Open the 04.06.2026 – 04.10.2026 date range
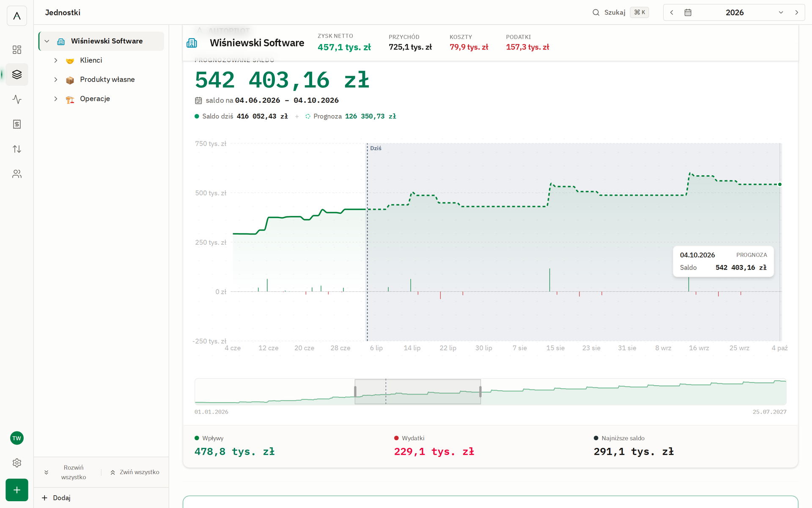Image resolution: width=812 pixels, height=508 pixels. pos(287,100)
